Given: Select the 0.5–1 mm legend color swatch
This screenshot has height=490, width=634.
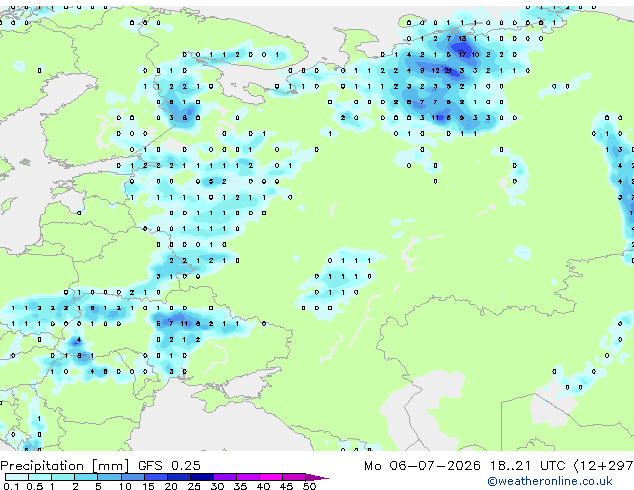Looking at the screenshot, I should (40, 477).
